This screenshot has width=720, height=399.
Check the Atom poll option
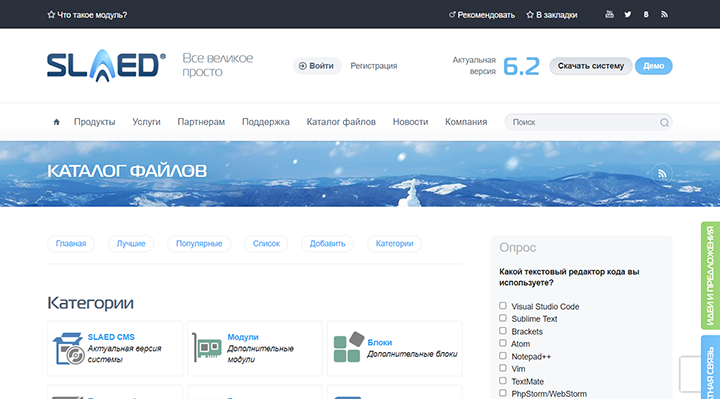pos(503,343)
